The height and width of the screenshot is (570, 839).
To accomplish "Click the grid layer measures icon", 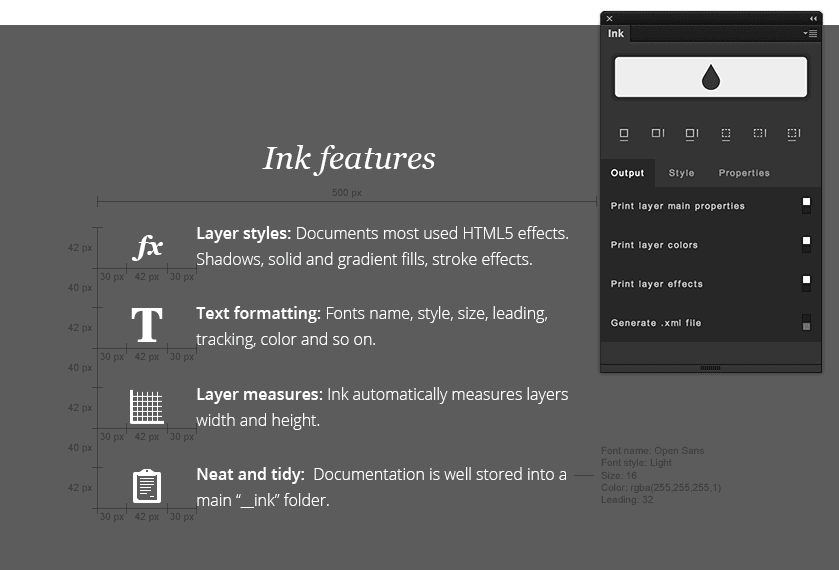I will (x=147, y=407).
